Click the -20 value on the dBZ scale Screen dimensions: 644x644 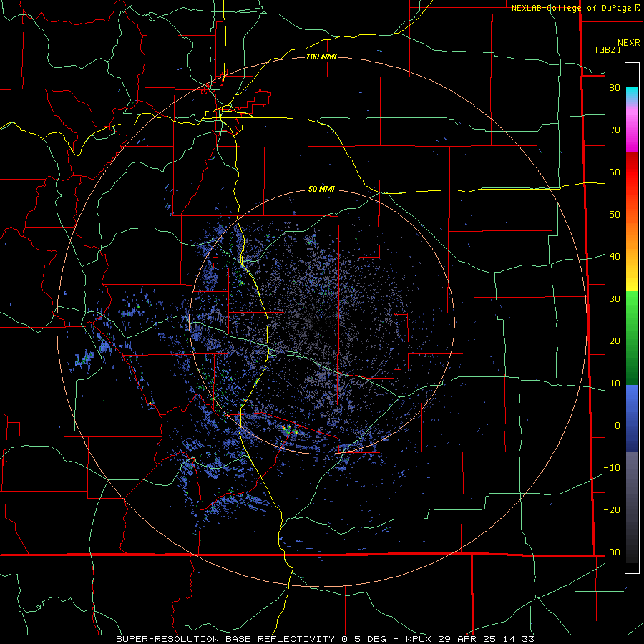tap(612, 509)
